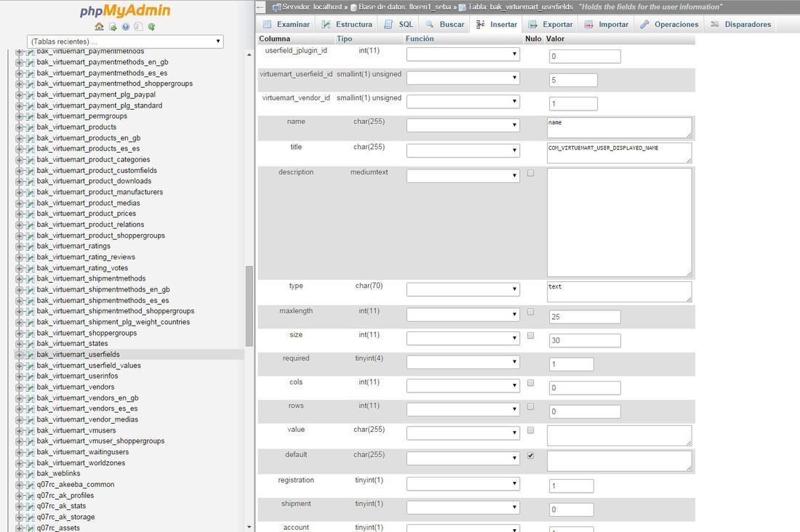Viewport: 800px width, 532px height.
Task: Click table icon beside q07rc_ak_stats
Action: [30, 507]
